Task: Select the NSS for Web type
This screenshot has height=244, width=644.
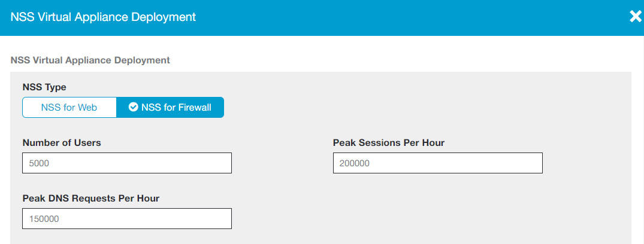Action: [x=69, y=108]
